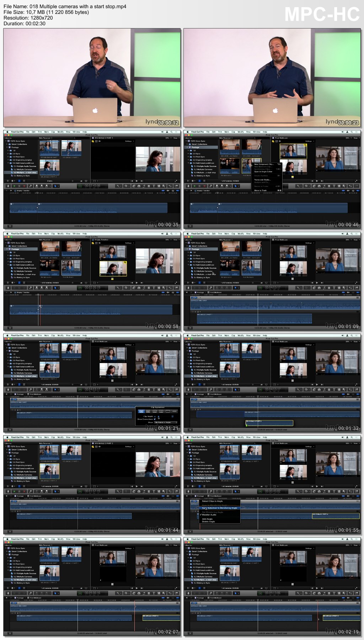Choose 'New Compound Clip...' in 00:00:46 frame menu
364x640 pixels.
tap(263, 164)
